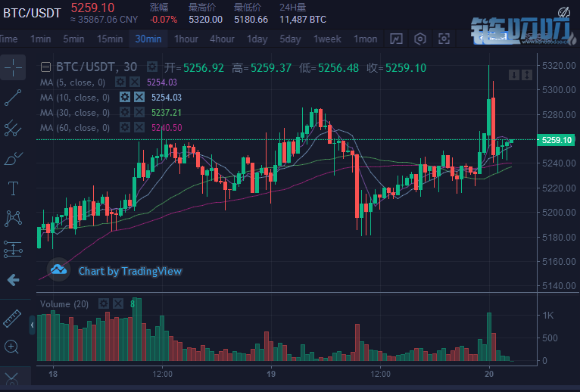Click the -0.07% change value
Screen dimensions: 580x392
click(164, 20)
